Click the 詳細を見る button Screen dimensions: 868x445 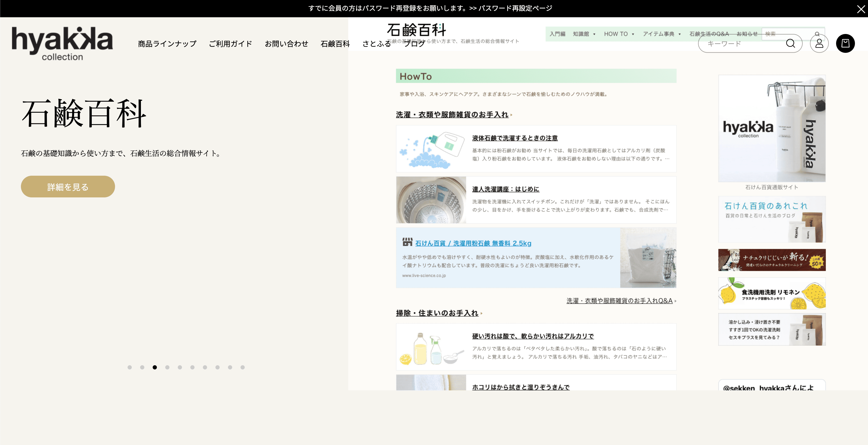pyautogui.click(x=68, y=187)
